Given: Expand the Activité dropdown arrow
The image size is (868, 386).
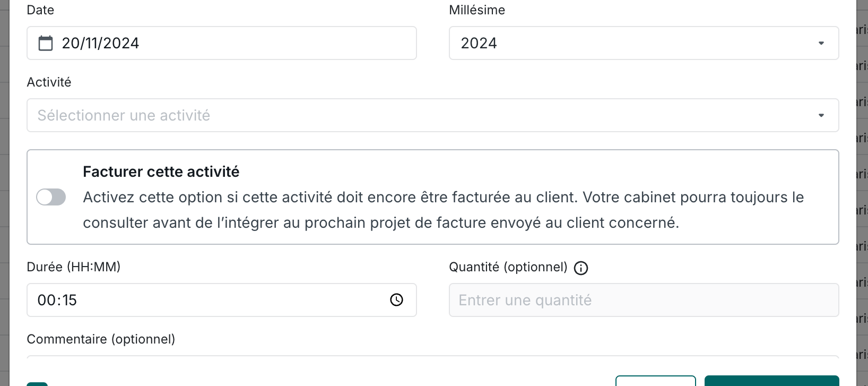Looking at the screenshot, I should pyautogui.click(x=821, y=115).
